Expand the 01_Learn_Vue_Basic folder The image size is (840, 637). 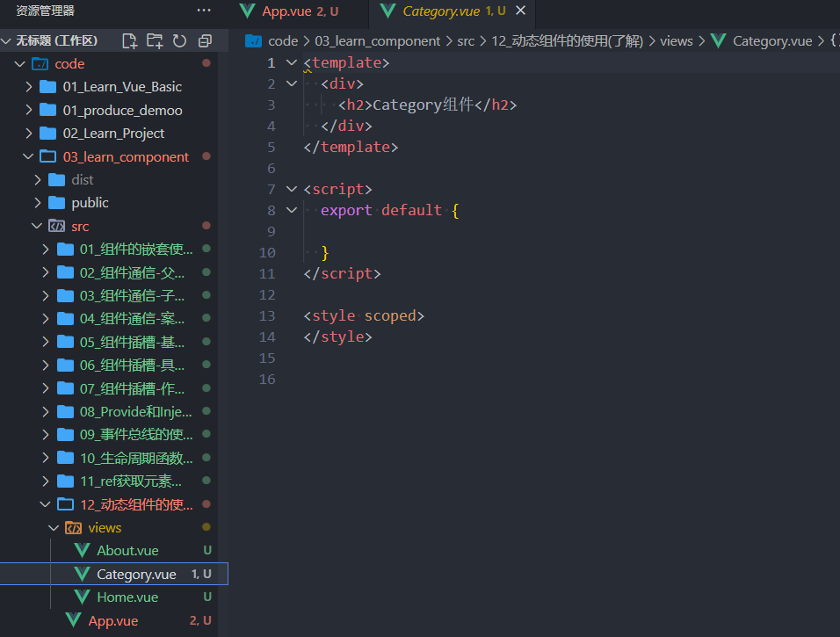(x=29, y=87)
